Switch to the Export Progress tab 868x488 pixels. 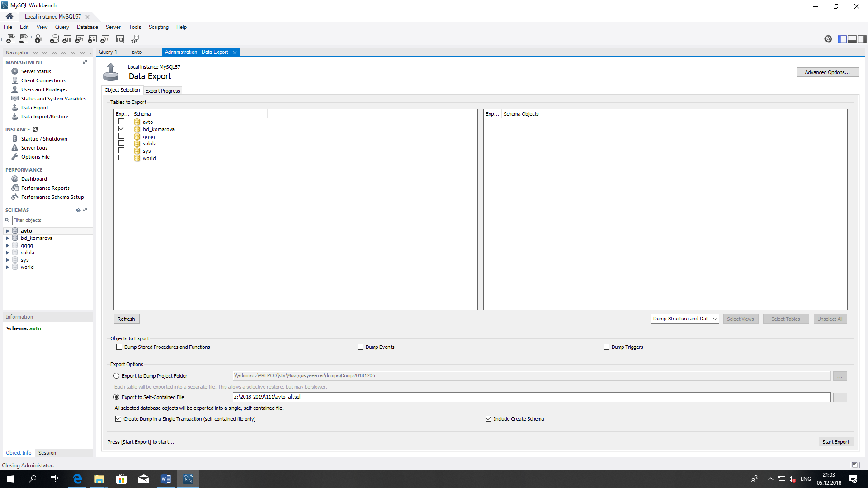(x=162, y=91)
